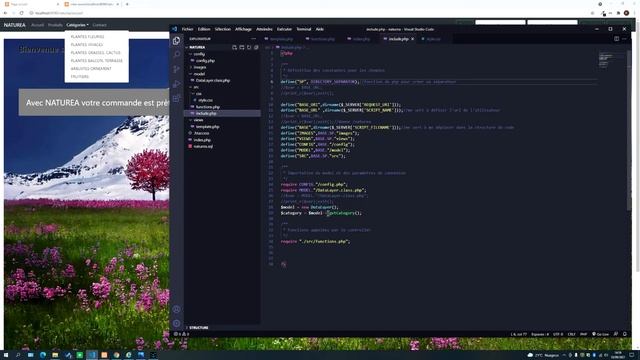Open File Explorer from the taskbar

[55, 355]
